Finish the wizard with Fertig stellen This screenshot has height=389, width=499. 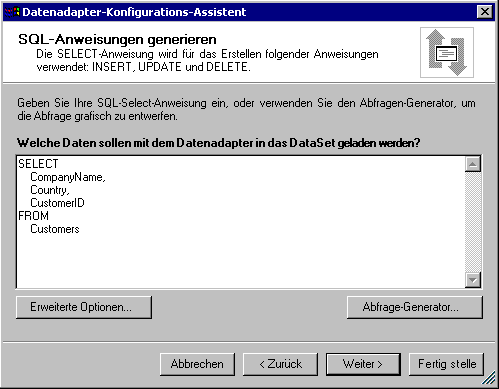pyautogui.click(x=446, y=364)
